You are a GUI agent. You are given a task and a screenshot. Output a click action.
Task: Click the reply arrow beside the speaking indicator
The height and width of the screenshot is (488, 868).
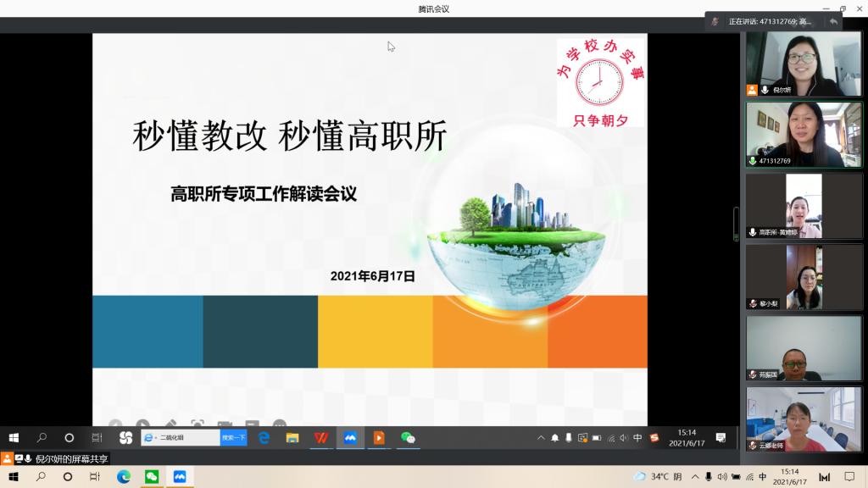click(x=834, y=21)
